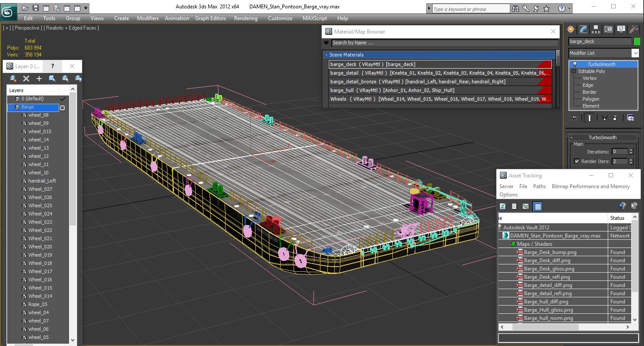The image size is (644, 346).
Task: Switch Asset Tracking to table view icon
Action: pyautogui.click(x=538, y=206)
